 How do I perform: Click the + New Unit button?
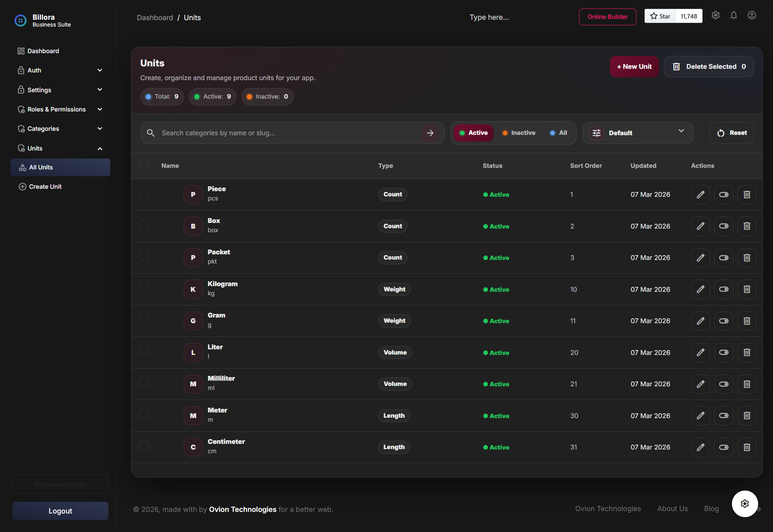click(x=634, y=66)
